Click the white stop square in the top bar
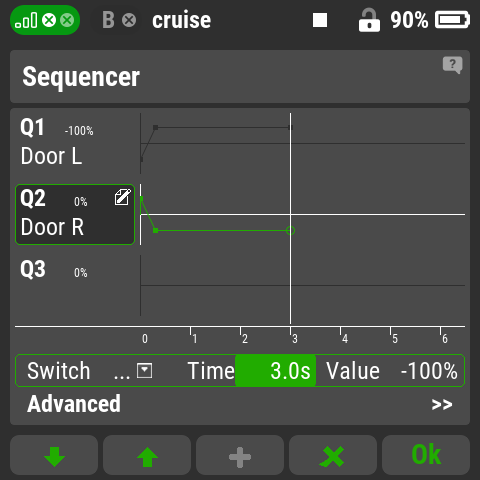 coord(320,20)
